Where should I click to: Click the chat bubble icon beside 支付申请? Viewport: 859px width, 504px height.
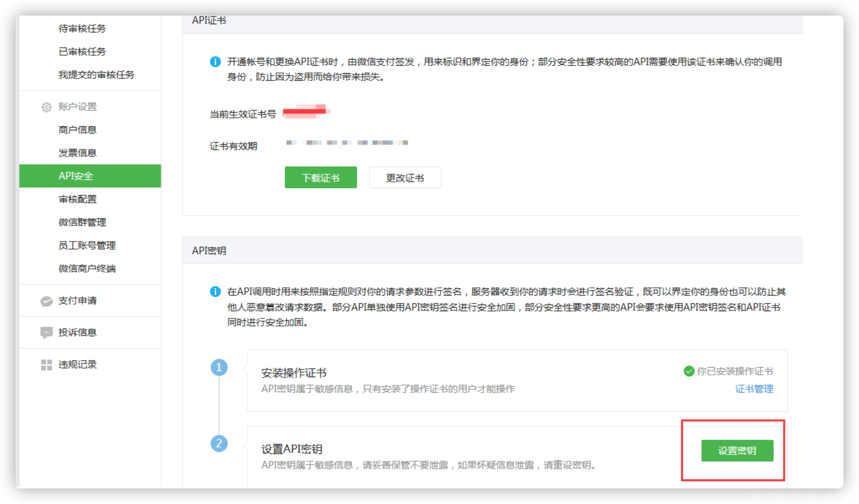tap(46, 301)
